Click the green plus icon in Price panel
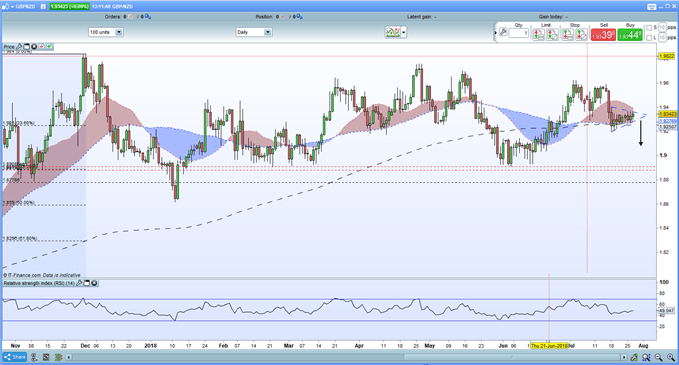 [x=49, y=46]
